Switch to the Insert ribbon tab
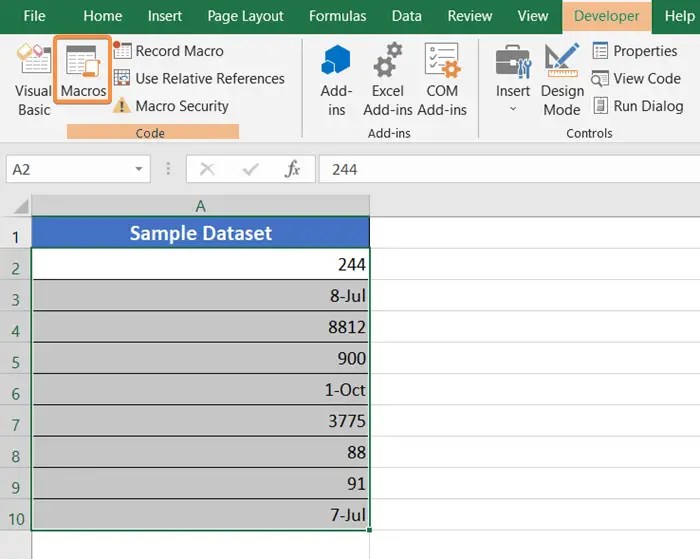 click(x=165, y=16)
